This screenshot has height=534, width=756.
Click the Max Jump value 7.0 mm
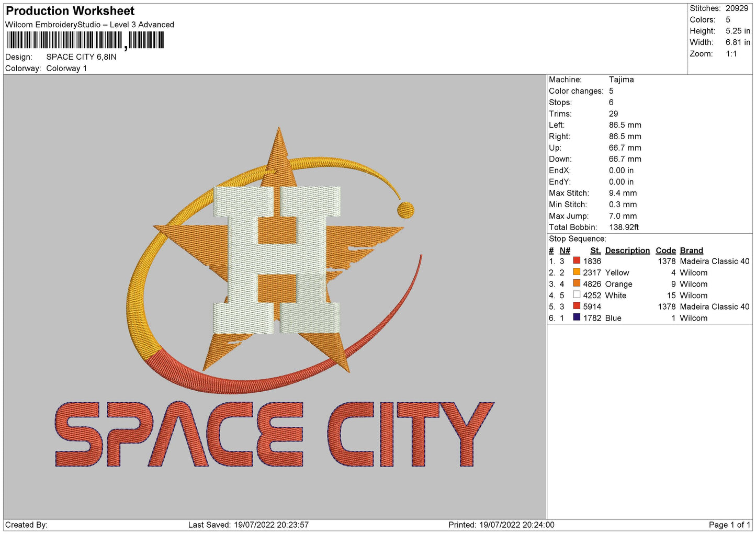point(623,216)
